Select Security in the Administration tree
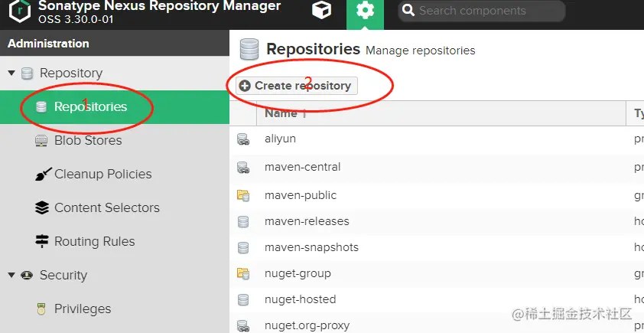This screenshot has width=644, height=333. point(63,275)
